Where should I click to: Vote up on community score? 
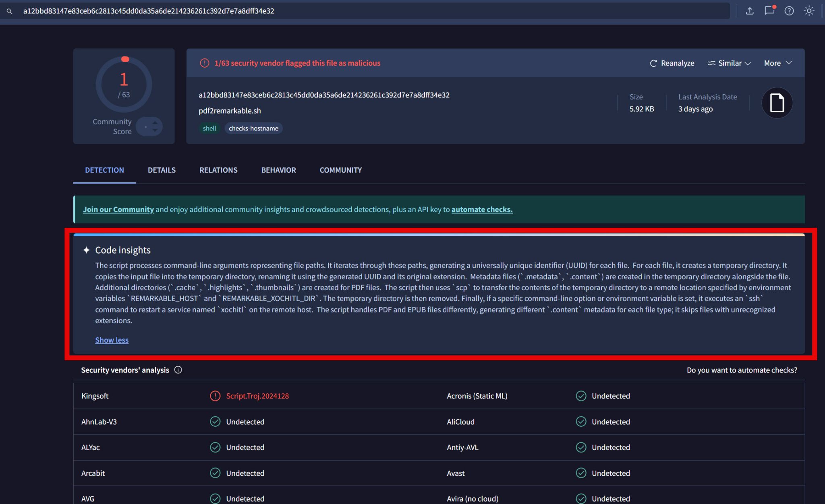(x=155, y=122)
